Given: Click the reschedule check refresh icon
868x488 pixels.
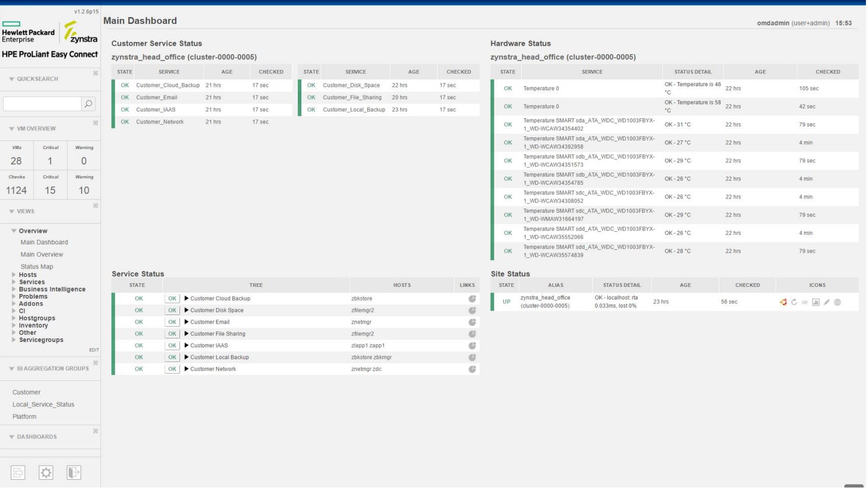Looking at the screenshot, I should click(x=794, y=302).
